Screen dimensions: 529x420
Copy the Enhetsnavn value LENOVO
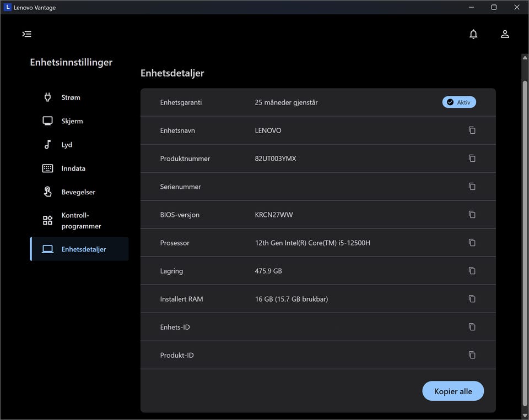pos(472,130)
